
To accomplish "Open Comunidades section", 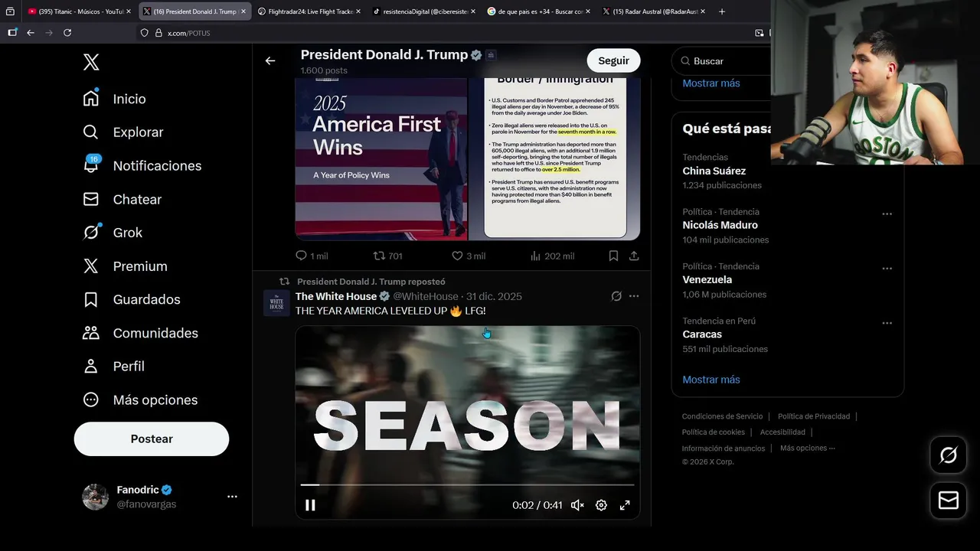I will 140,333.
